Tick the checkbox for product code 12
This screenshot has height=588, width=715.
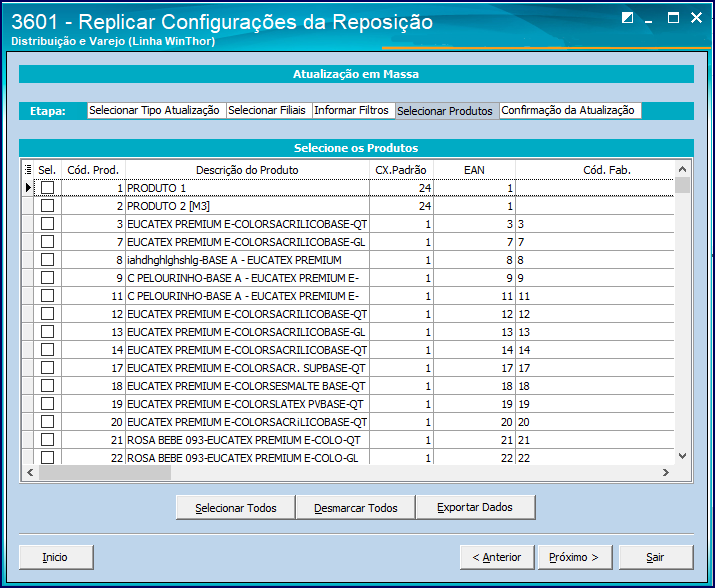[47, 314]
